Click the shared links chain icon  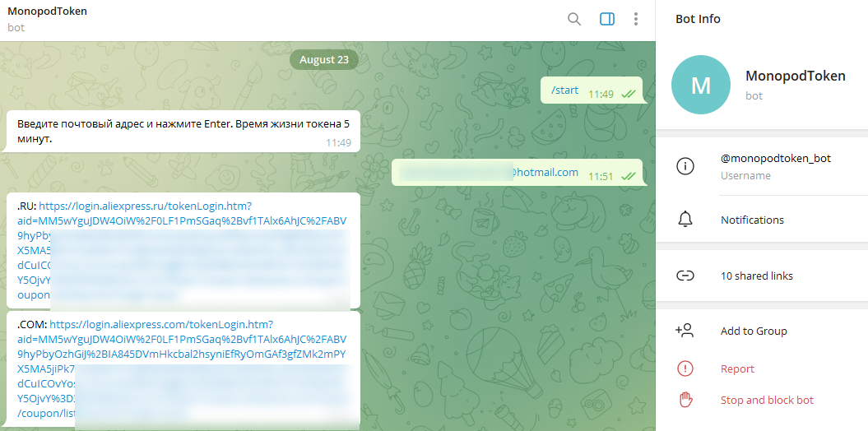685,276
